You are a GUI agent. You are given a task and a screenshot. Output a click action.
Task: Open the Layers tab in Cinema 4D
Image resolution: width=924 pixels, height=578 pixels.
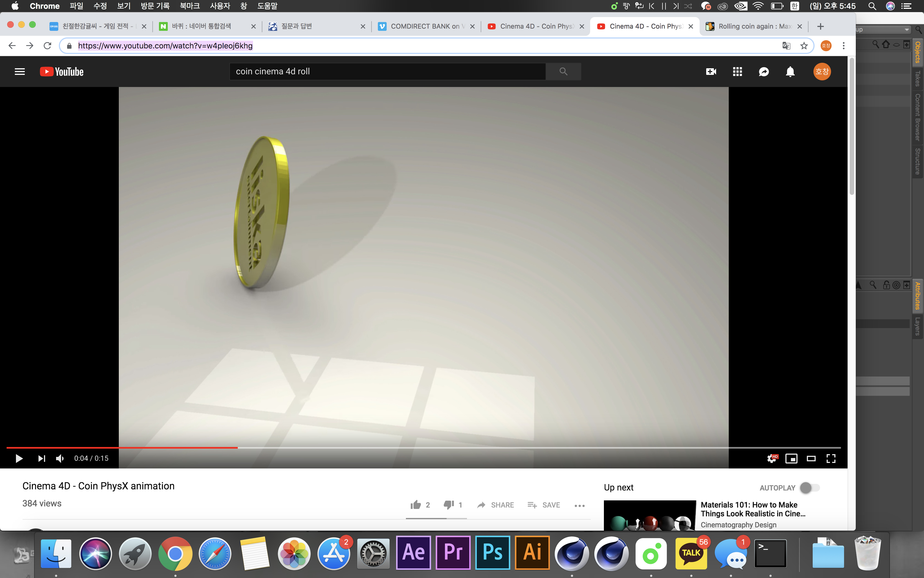coord(917,326)
